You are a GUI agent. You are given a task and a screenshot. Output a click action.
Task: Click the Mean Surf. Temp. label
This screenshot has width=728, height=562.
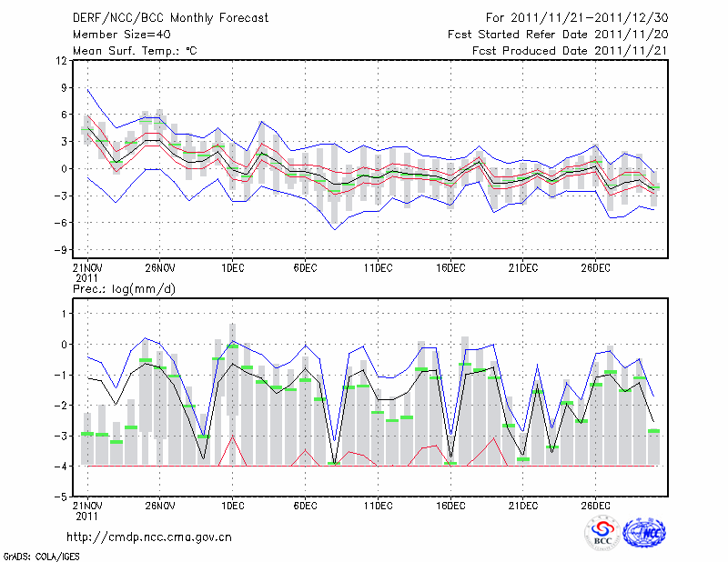click(135, 51)
